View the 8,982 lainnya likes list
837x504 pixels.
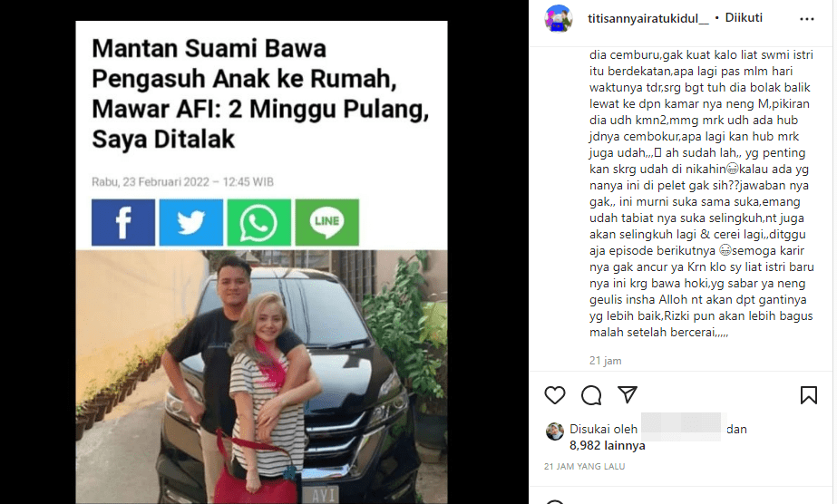tap(607, 445)
